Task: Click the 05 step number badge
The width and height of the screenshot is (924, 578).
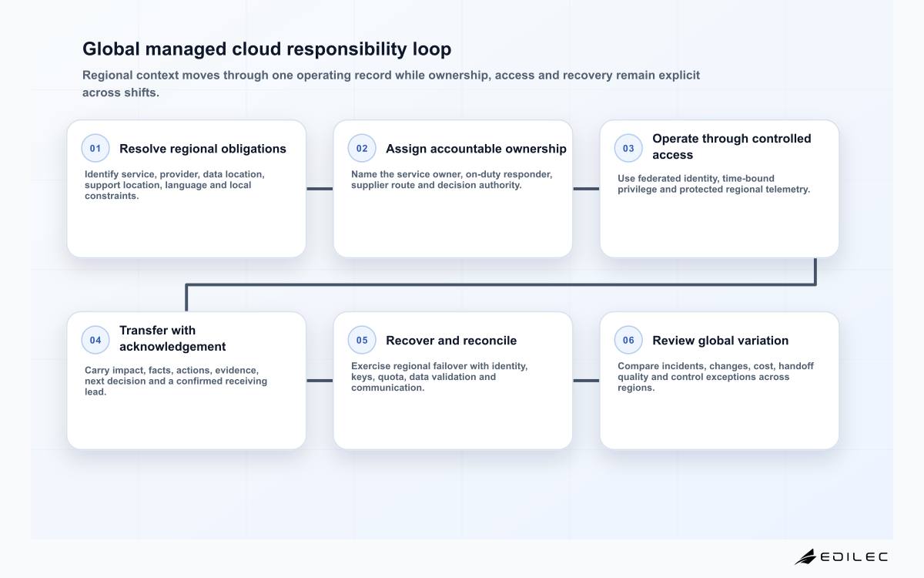Action: (x=362, y=340)
